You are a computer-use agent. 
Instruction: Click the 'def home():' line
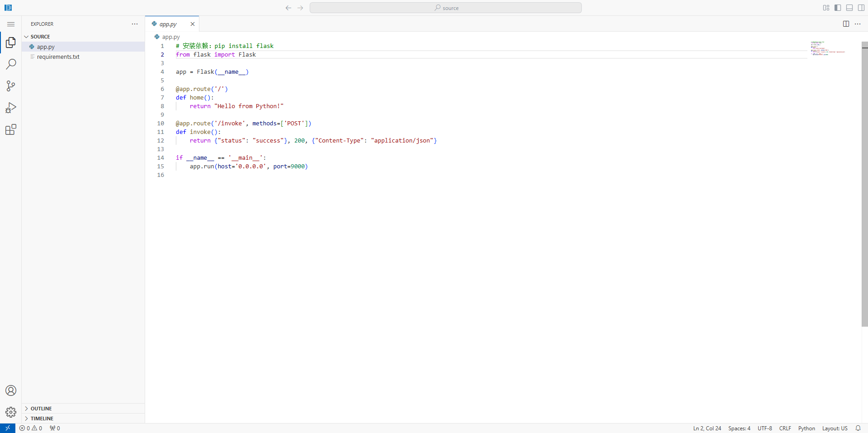pyautogui.click(x=195, y=98)
